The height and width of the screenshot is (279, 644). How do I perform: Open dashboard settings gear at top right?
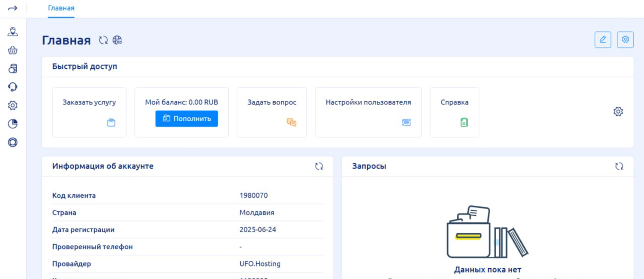tap(625, 39)
